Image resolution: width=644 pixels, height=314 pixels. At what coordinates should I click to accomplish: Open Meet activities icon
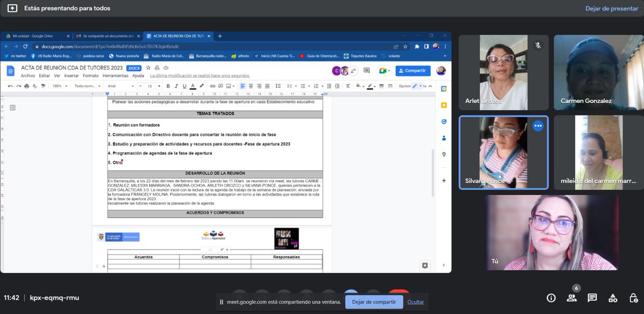pyautogui.click(x=612, y=297)
